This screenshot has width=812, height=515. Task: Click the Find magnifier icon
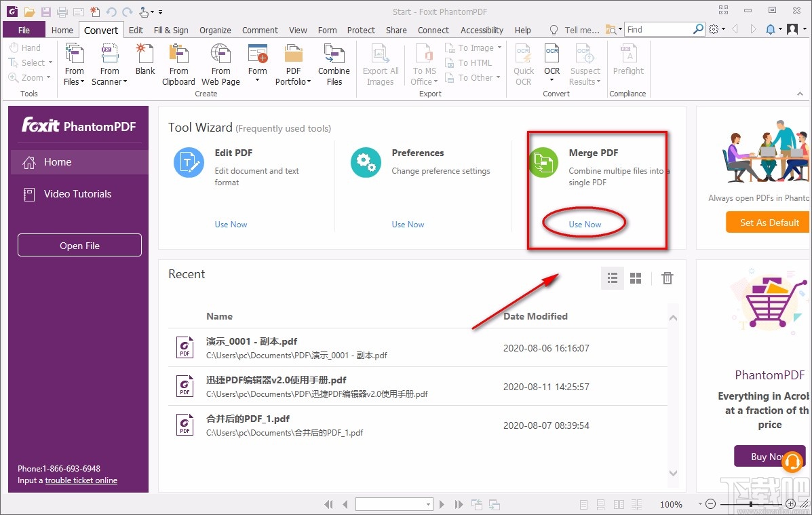click(x=698, y=29)
